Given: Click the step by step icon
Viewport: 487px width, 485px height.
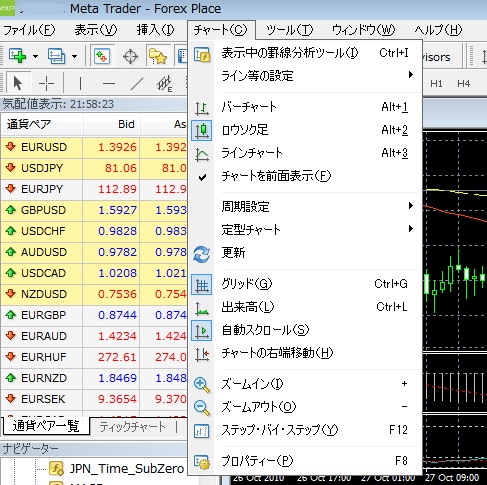Looking at the screenshot, I should click(x=202, y=431).
